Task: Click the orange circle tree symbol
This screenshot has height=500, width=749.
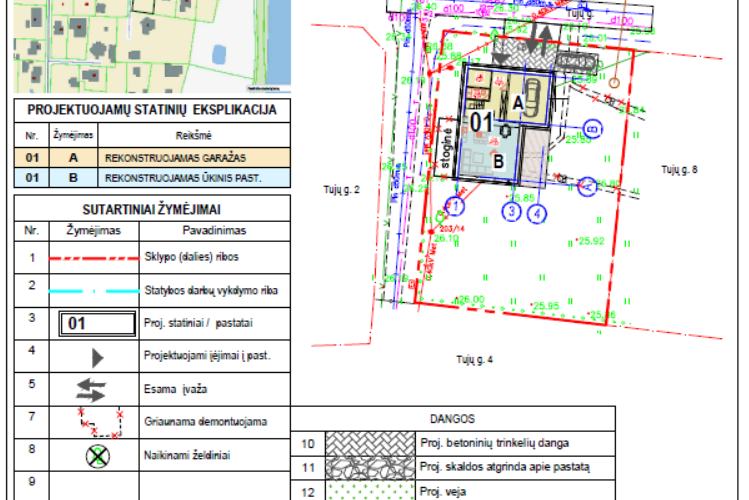Action: point(614,83)
